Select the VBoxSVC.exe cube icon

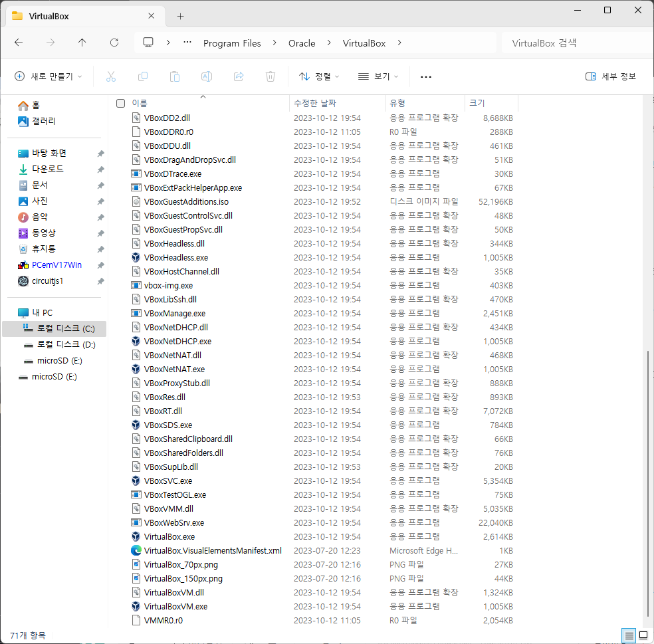(136, 481)
